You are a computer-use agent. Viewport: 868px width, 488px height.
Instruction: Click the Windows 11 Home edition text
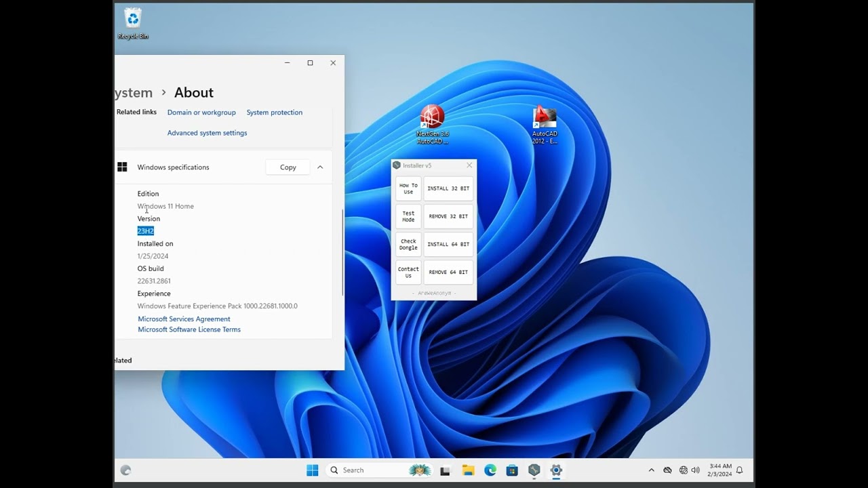pyautogui.click(x=165, y=206)
